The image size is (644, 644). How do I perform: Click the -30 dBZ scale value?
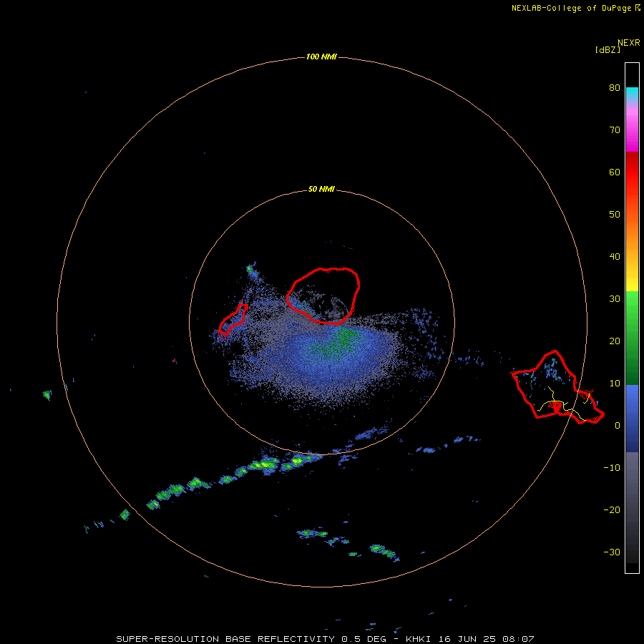click(612, 552)
